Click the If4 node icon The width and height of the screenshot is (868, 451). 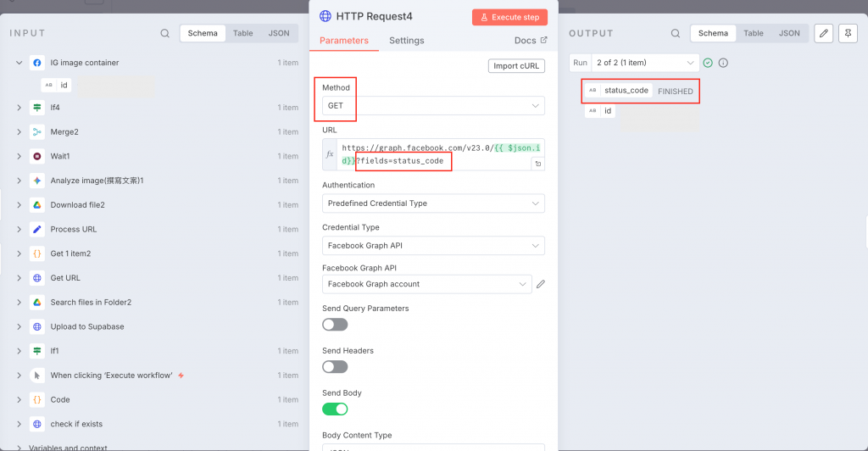coord(37,108)
